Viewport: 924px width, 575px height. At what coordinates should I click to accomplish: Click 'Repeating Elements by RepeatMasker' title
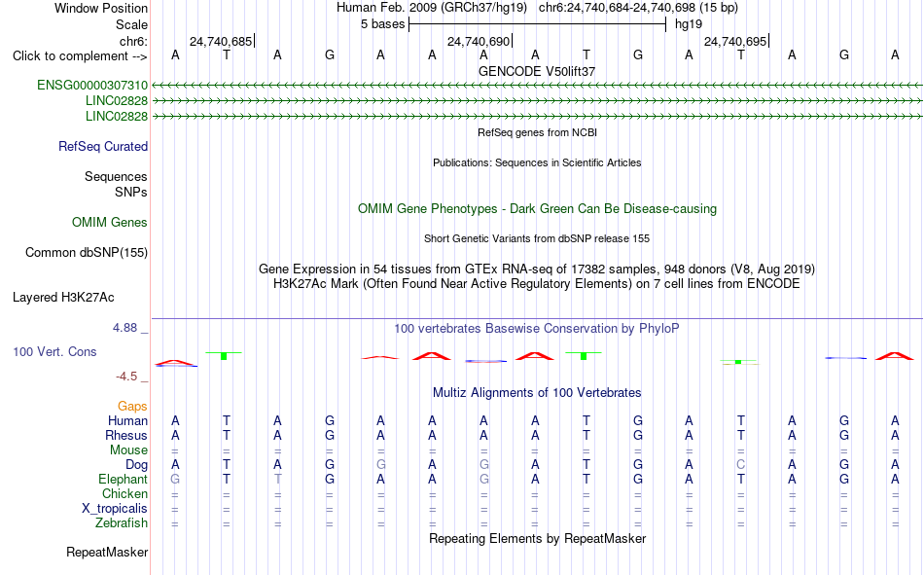537,538
